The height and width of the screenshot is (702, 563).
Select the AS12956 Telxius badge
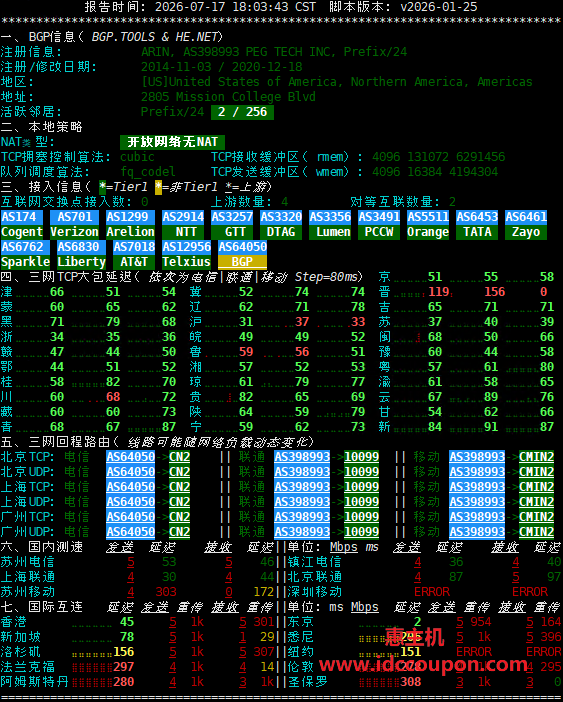(x=186, y=255)
